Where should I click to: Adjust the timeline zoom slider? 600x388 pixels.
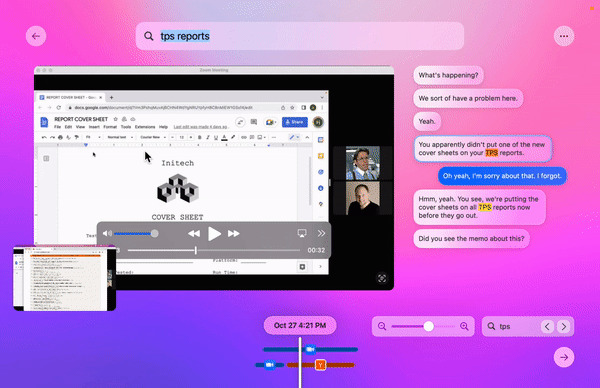pyautogui.click(x=423, y=326)
